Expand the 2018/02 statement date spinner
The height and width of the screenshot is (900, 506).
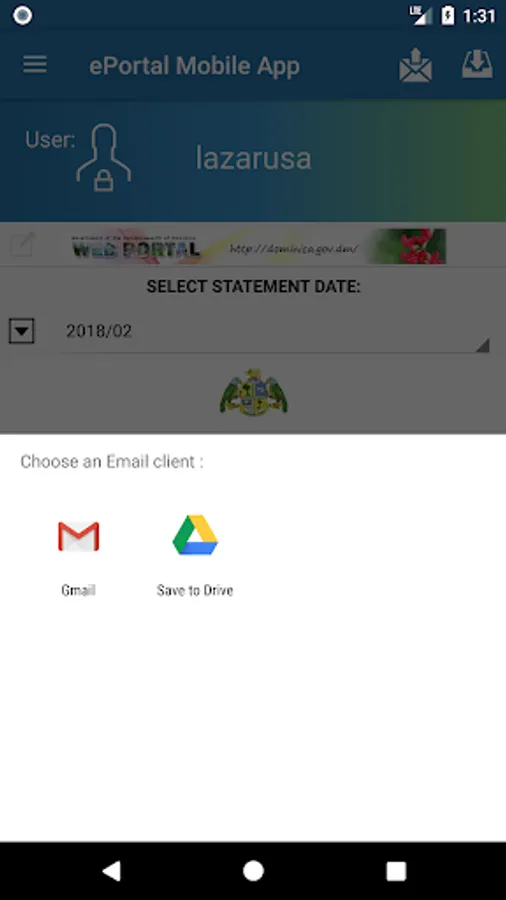(x=275, y=331)
